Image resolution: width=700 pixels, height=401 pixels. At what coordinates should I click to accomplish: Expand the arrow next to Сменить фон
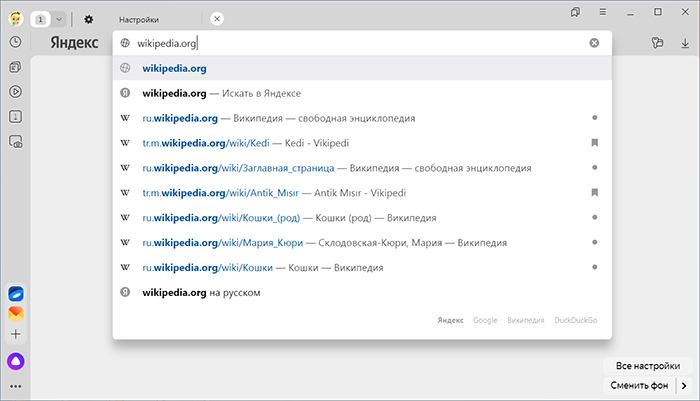(684, 385)
